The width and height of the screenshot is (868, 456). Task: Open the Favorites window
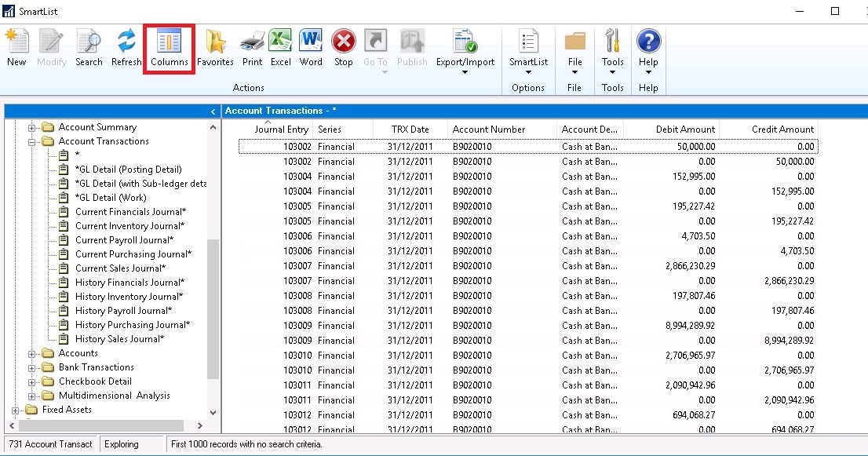[x=215, y=47]
